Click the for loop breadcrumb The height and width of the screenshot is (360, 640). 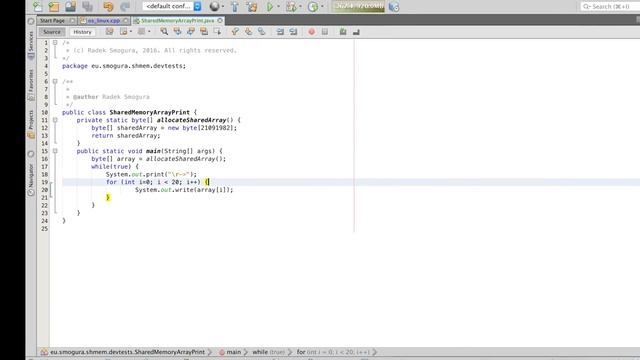pyautogui.click(x=333, y=352)
